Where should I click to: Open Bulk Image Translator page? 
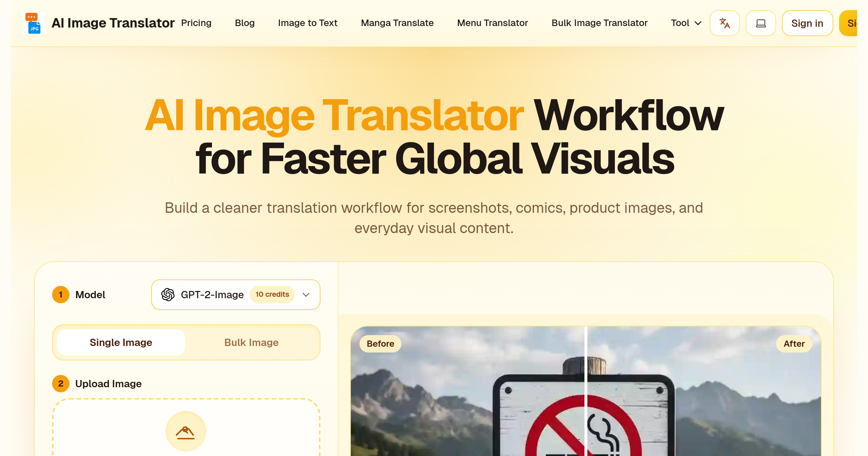click(x=599, y=23)
